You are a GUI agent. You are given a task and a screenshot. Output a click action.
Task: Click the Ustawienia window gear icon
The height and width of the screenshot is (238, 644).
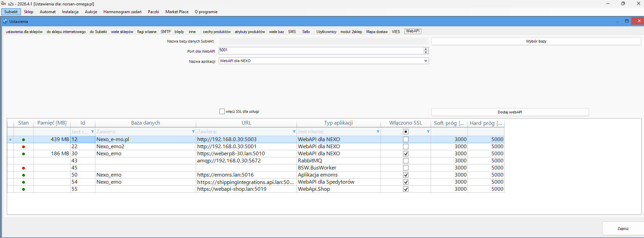[5, 21]
